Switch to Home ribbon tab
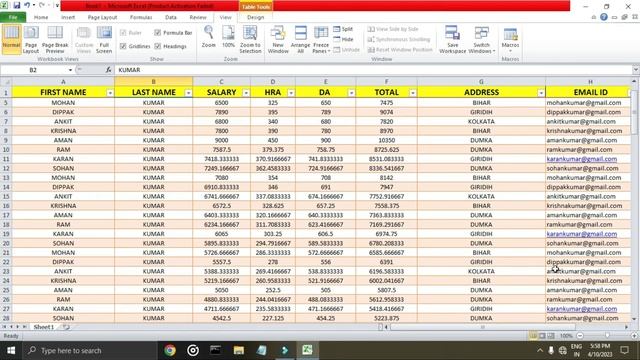Image resolution: width=640 pixels, height=360 pixels. click(x=41, y=17)
